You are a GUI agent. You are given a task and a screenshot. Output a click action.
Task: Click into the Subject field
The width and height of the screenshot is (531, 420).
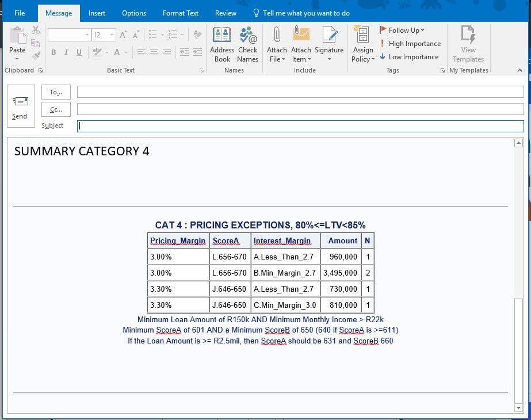pos(300,126)
